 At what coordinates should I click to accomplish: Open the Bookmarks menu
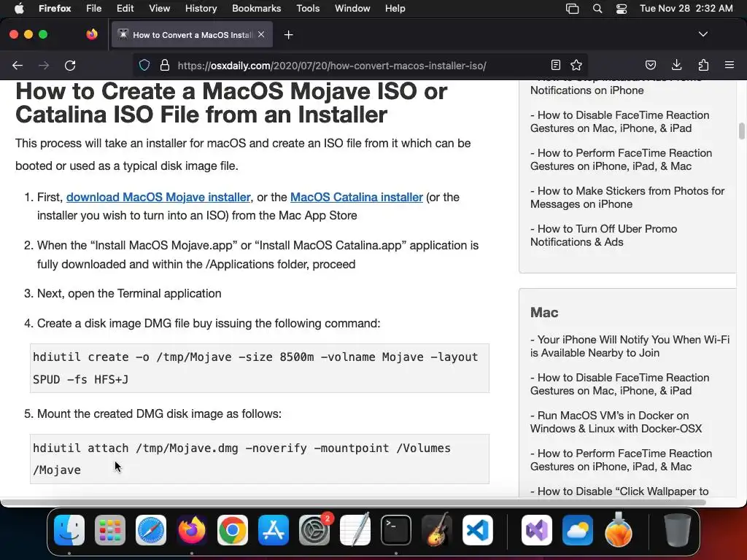256,8
